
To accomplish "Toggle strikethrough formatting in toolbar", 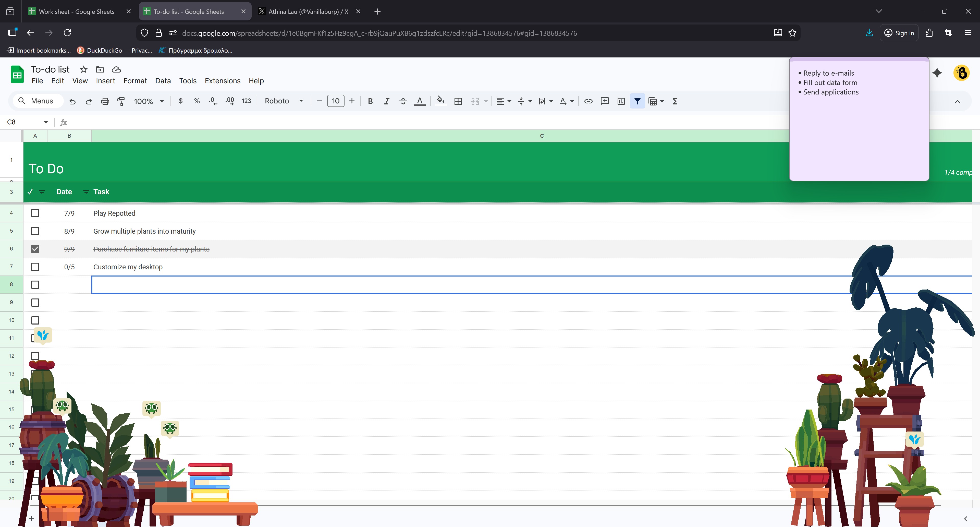I will point(403,101).
